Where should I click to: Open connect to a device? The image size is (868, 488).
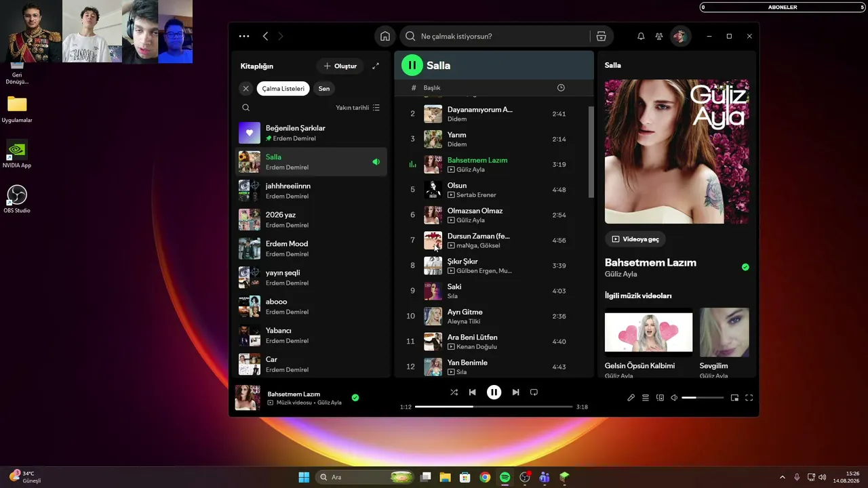660,398
